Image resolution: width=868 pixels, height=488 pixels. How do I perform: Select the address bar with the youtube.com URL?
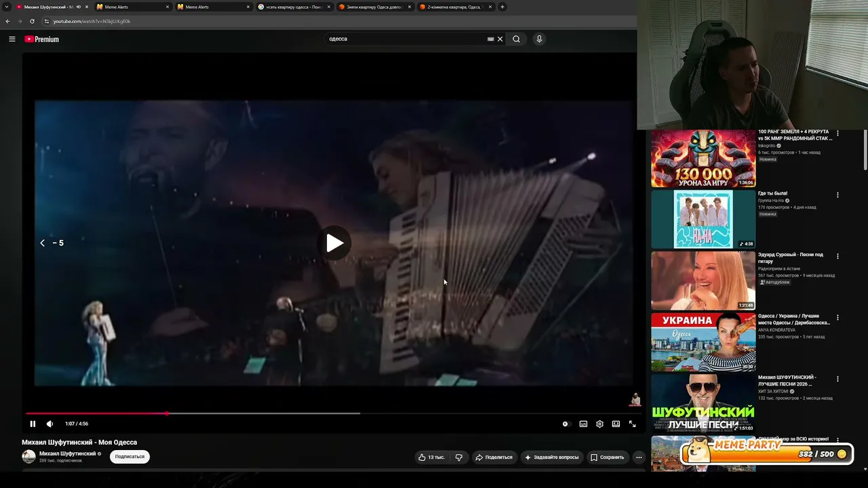[x=92, y=21]
